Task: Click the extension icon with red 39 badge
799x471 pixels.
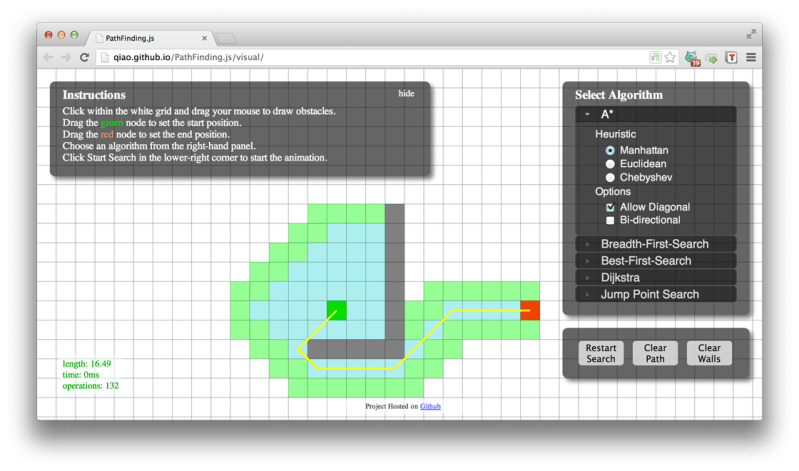Action: click(x=692, y=58)
